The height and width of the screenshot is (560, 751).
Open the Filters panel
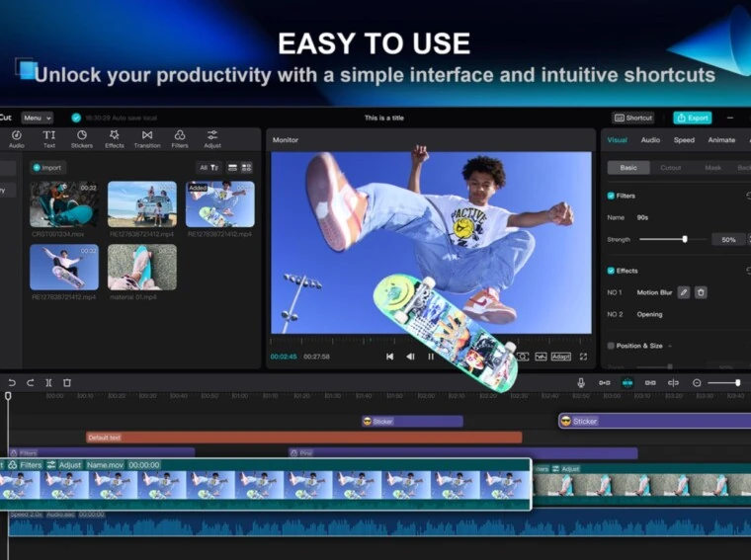[180, 139]
